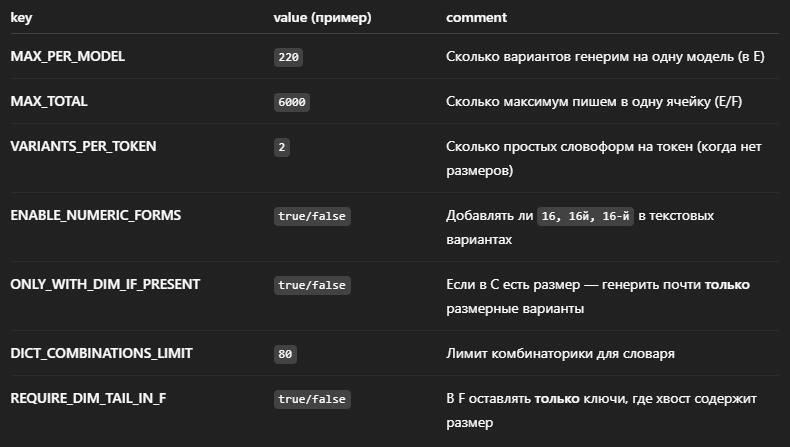Click the "key" column header

tap(21, 17)
